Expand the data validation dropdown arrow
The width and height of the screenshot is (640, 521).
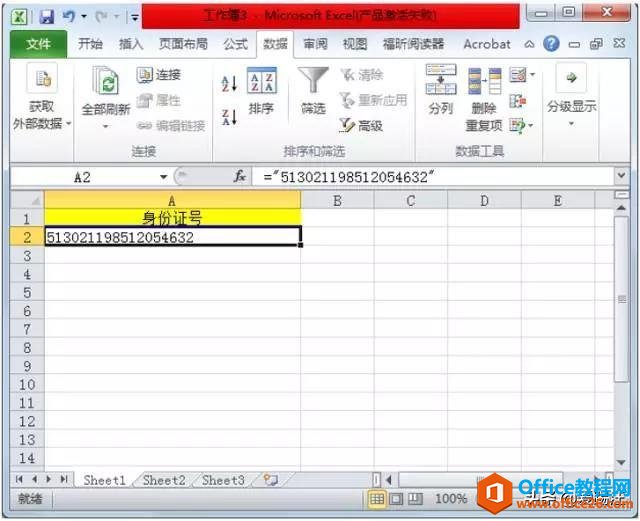tap(532, 75)
